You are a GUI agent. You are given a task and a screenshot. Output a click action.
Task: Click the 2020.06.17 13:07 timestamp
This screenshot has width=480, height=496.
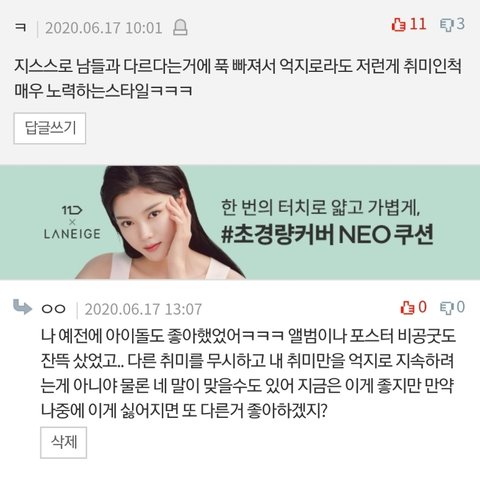tap(143, 309)
